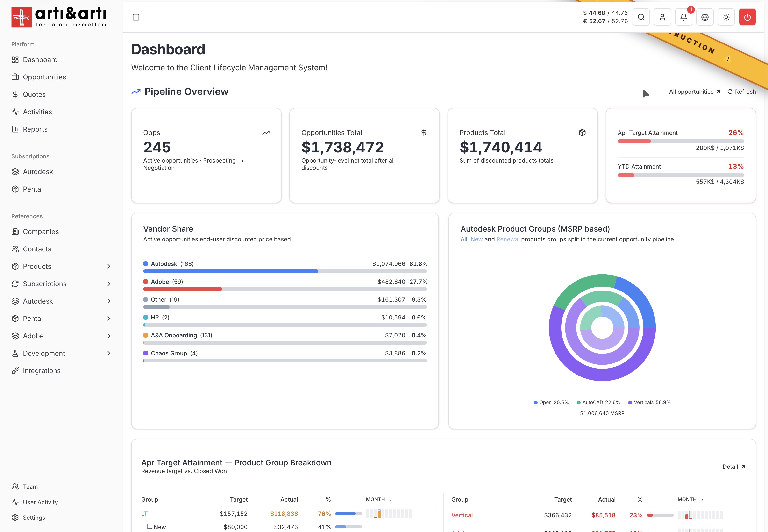This screenshot has width=768, height=532.
Task: Open the Opportunities menu item
Action: 44,77
